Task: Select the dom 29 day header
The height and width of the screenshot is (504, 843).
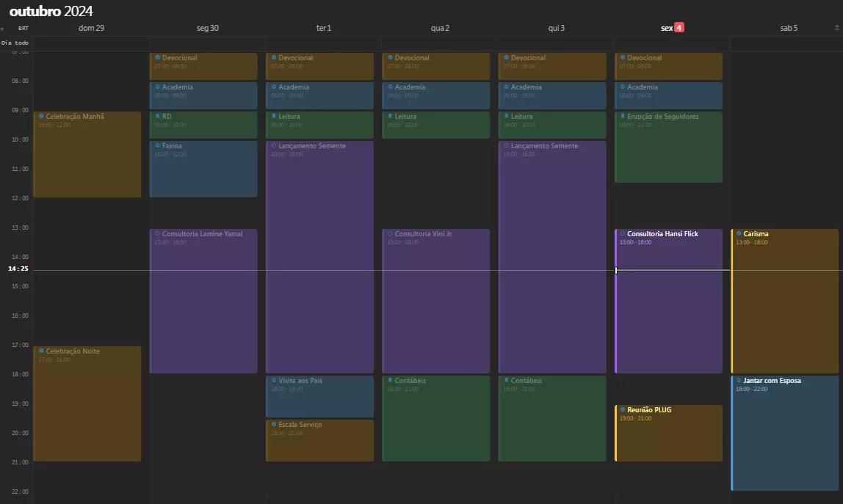Action: click(91, 28)
